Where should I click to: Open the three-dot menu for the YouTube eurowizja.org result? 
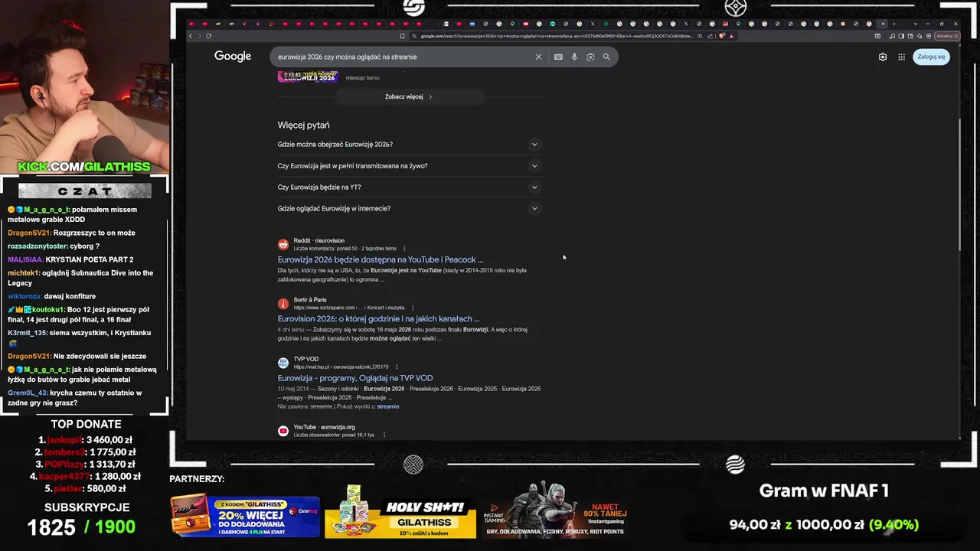click(384, 435)
